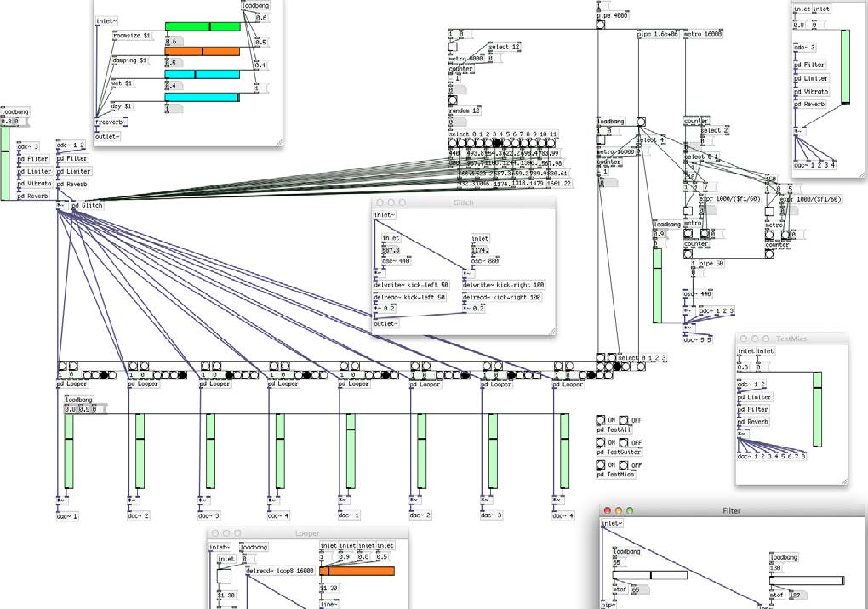Screen dimensions: 868x609
Task: Select the freeverb~ object
Action: coord(111,122)
